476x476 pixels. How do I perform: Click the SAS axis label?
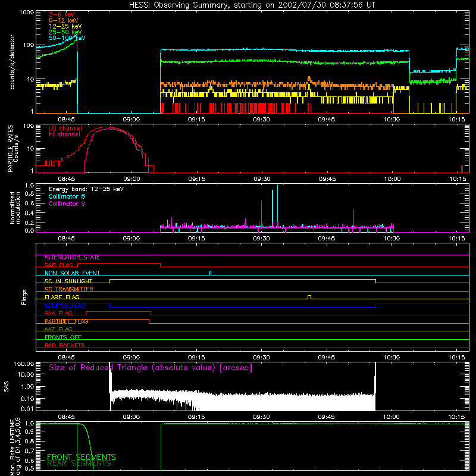tap(7, 387)
